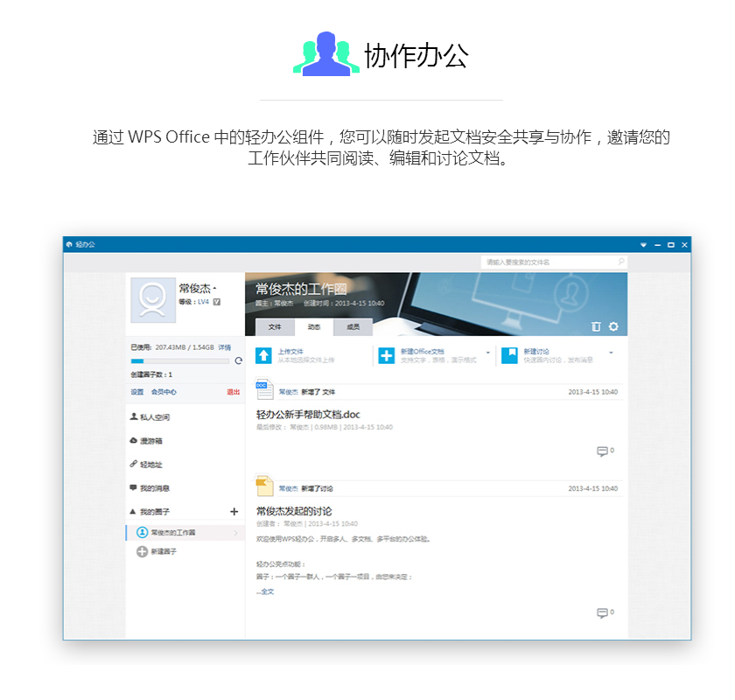This screenshot has height=700, width=735.
Task: Switch to the 成员 tab
Action: tap(353, 327)
